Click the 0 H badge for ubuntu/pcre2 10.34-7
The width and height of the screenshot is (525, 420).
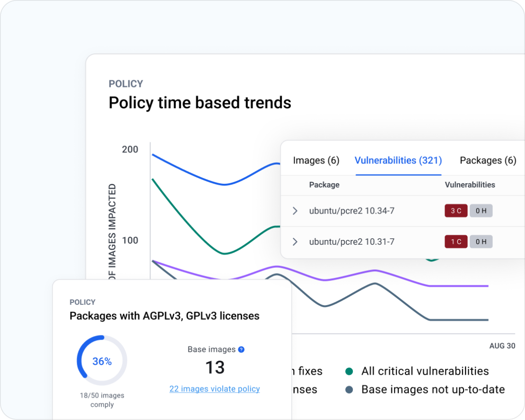click(x=481, y=211)
